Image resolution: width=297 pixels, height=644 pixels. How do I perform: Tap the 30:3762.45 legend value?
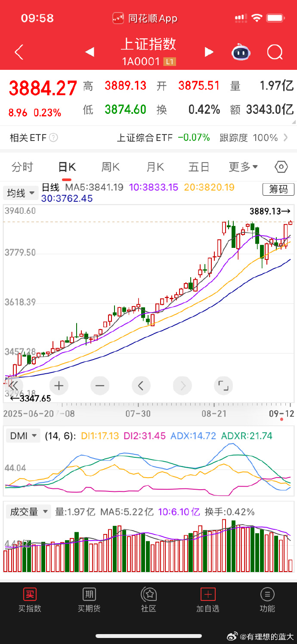click(x=67, y=199)
